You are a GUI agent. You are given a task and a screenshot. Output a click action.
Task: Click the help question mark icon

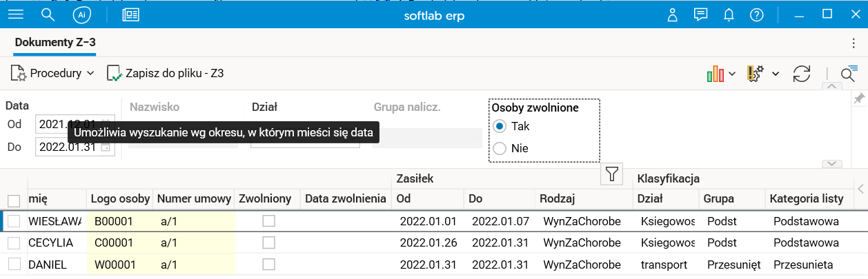tap(757, 14)
